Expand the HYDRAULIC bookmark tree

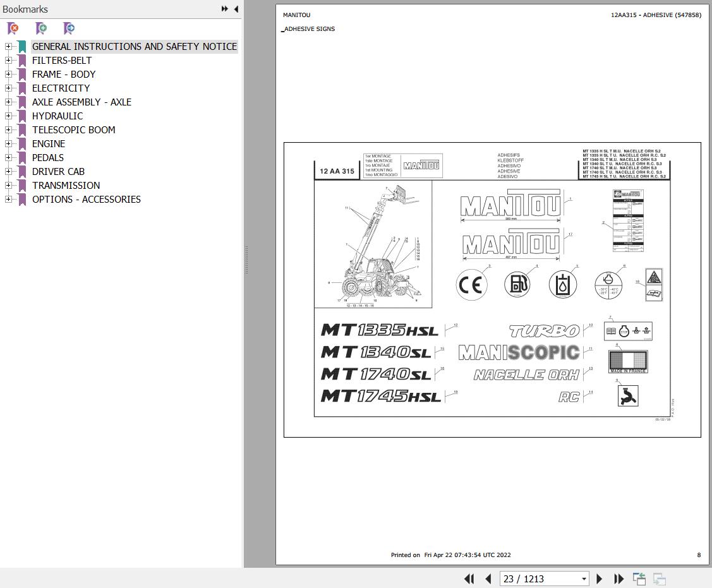pos(8,116)
